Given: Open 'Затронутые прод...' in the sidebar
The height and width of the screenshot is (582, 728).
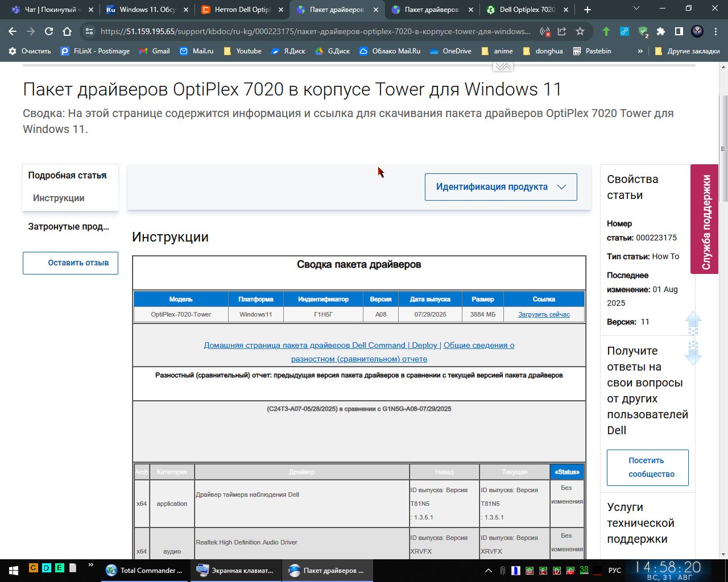Looking at the screenshot, I should click(x=69, y=227).
